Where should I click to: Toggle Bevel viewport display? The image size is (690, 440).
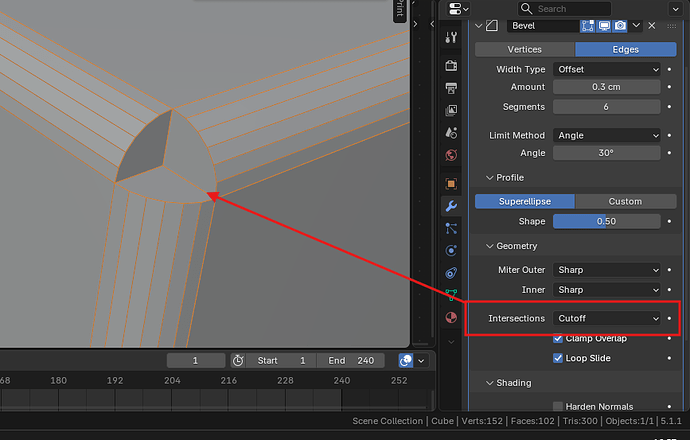pos(604,26)
